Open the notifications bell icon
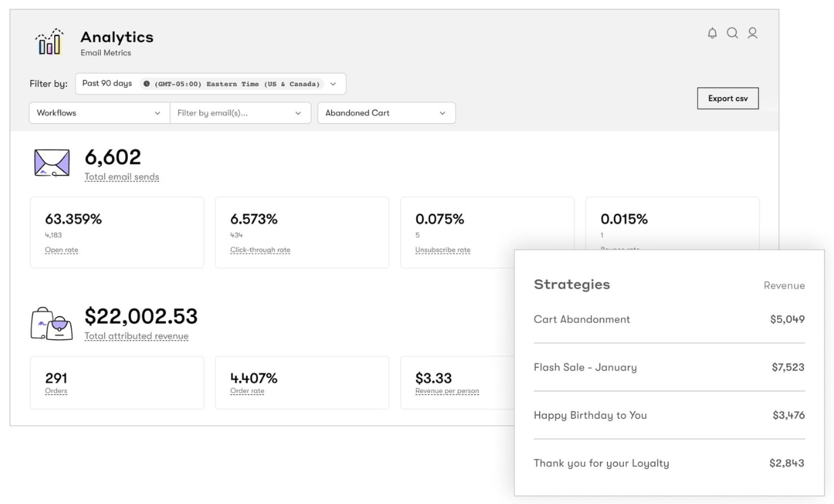This screenshot has height=504, width=834. tap(712, 33)
